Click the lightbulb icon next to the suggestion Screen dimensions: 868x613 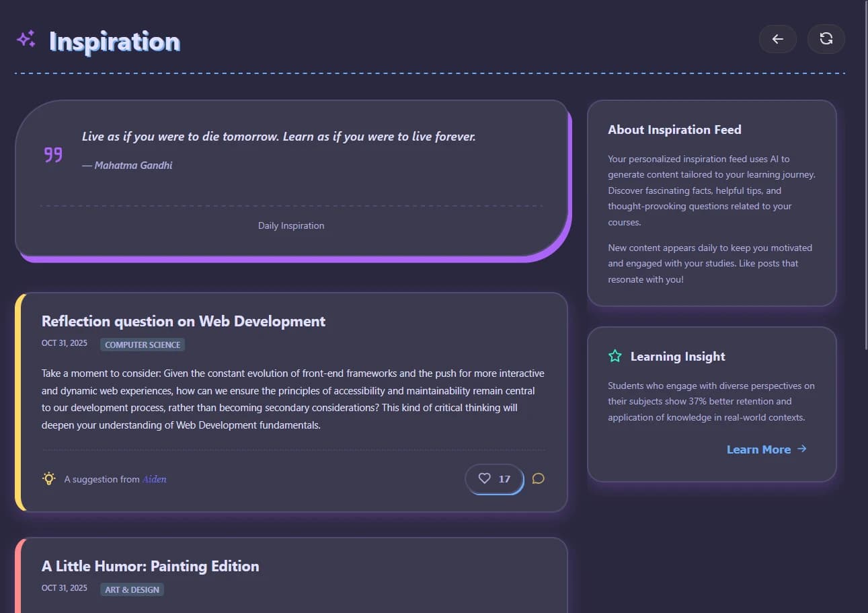click(48, 478)
